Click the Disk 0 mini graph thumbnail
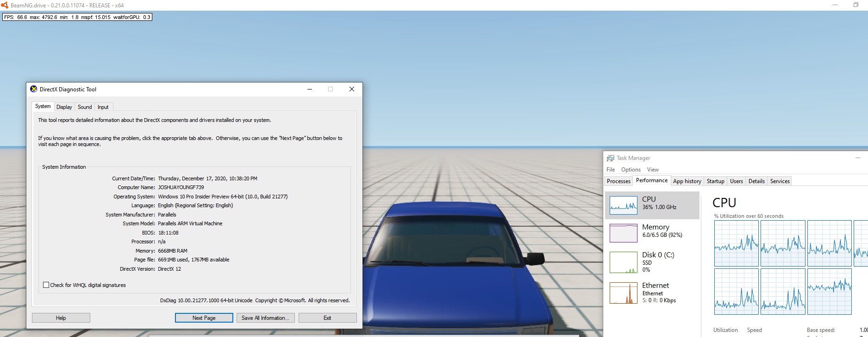This screenshot has height=337, width=868. click(x=624, y=262)
